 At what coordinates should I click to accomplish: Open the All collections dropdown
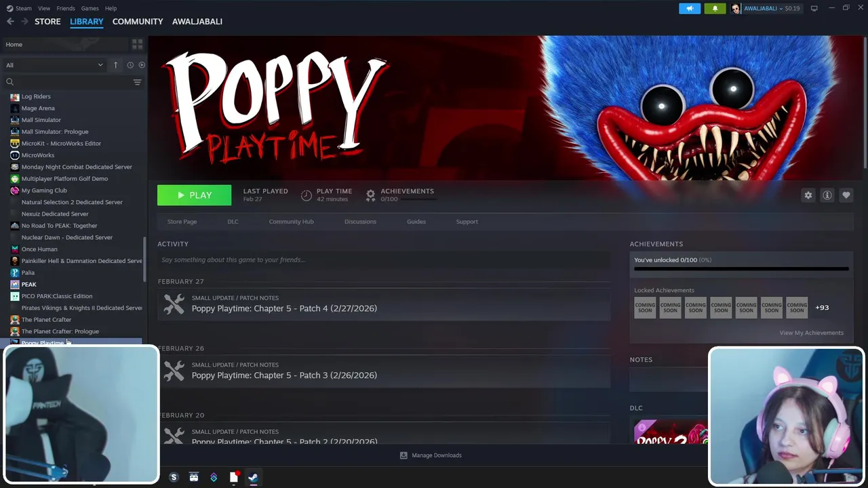[54, 65]
